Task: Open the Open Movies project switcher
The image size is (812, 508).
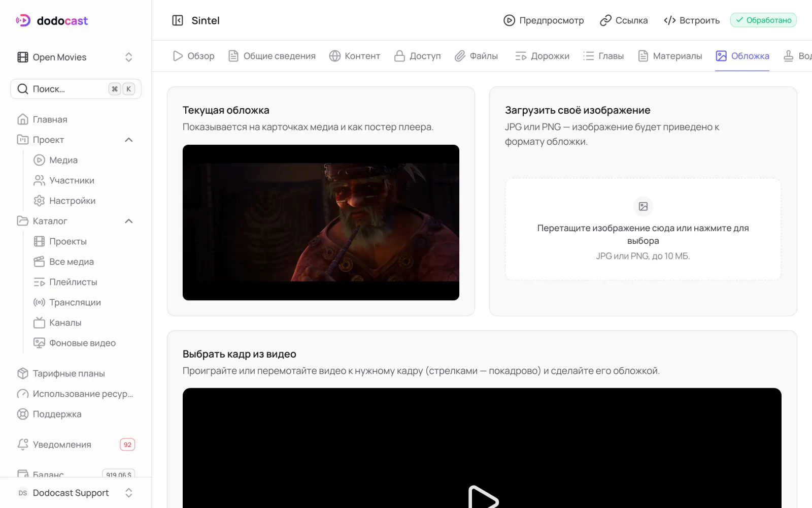Action: (76, 57)
